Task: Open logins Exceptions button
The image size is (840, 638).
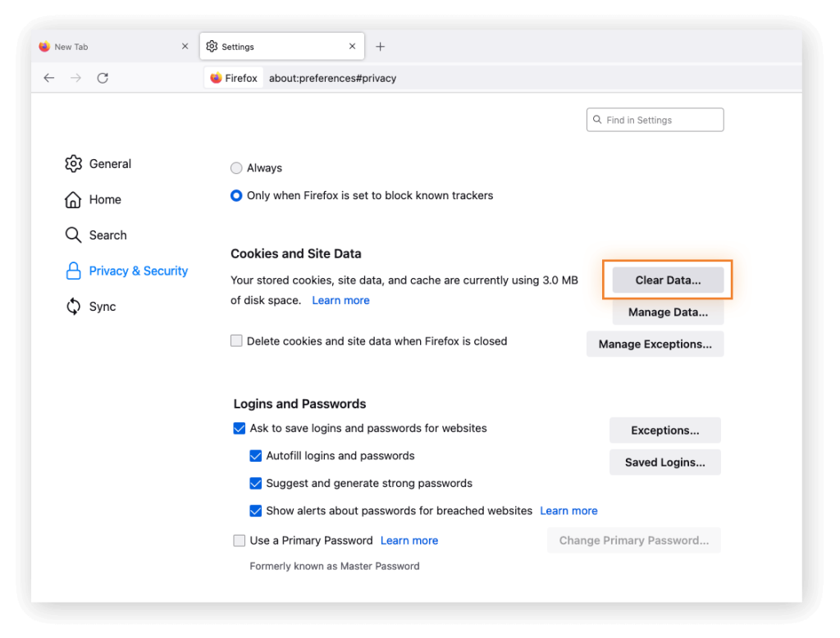Action: (664, 431)
